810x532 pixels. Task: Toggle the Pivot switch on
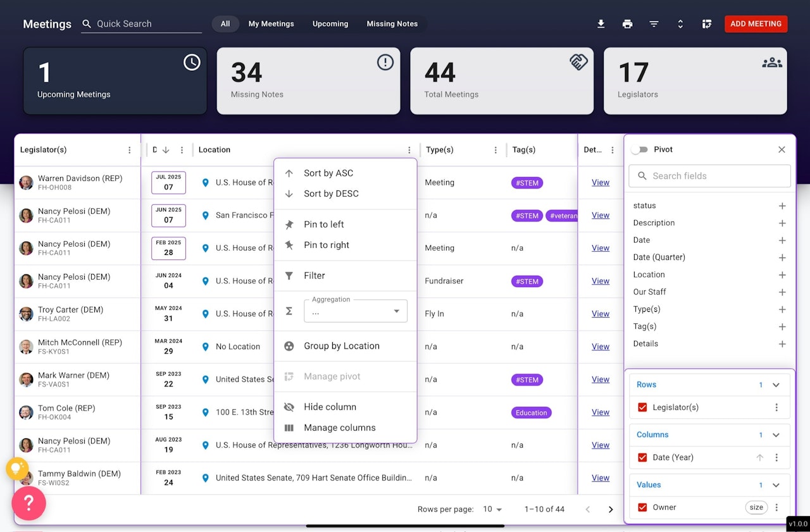(640, 150)
